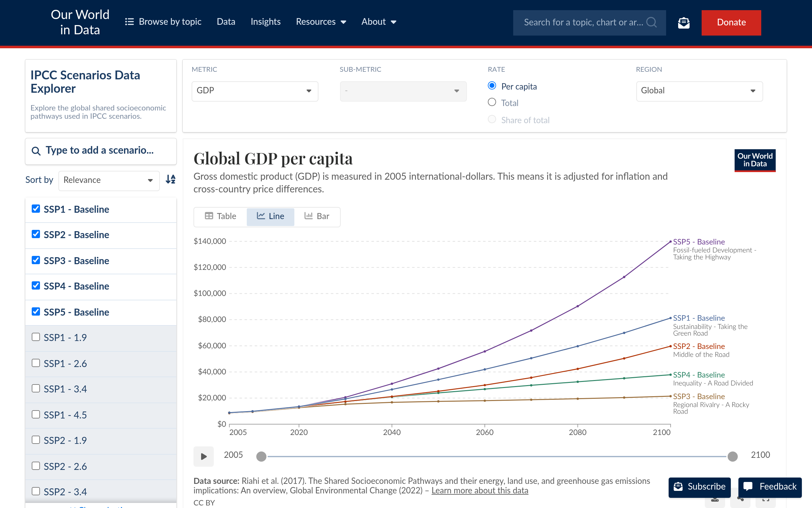Uncheck the SSP4 - Baseline scenario
The height and width of the screenshot is (508, 812).
click(36, 285)
